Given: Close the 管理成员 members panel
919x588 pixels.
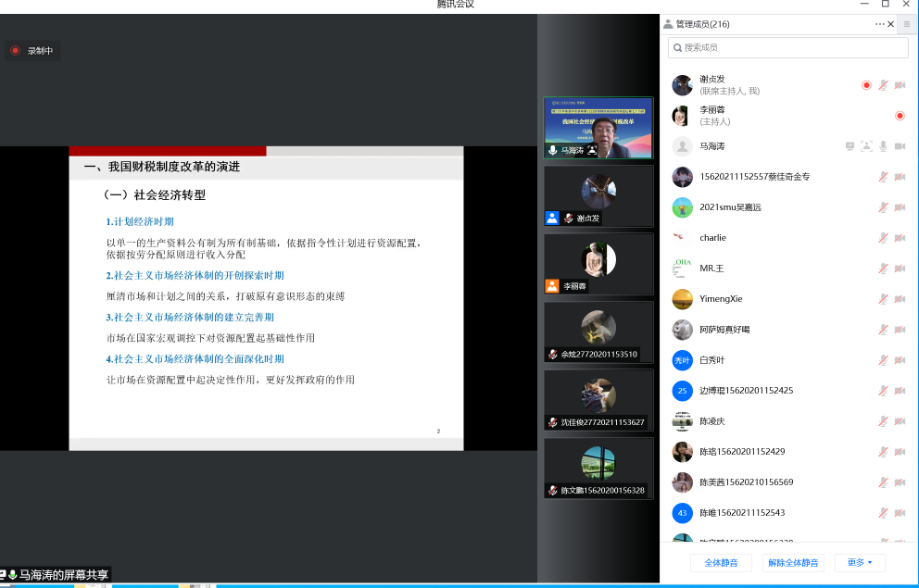Looking at the screenshot, I should coord(891,24).
